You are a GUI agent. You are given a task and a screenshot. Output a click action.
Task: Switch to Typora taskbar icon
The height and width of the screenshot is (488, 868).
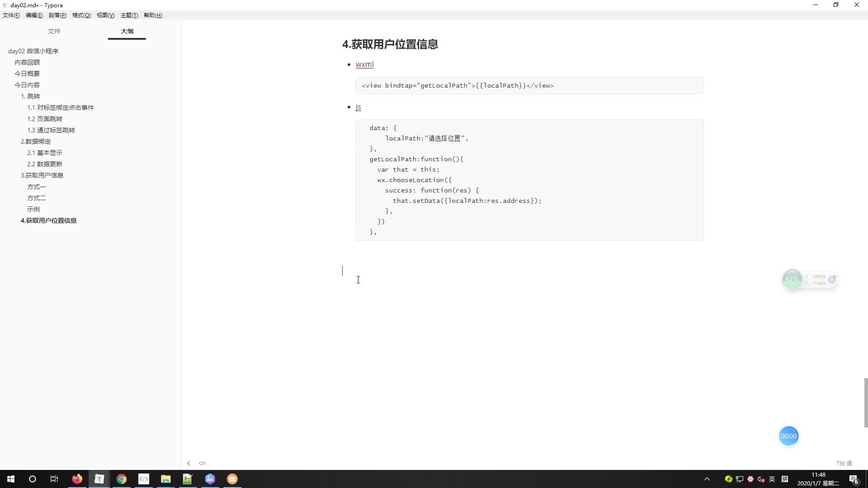[99, 479]
